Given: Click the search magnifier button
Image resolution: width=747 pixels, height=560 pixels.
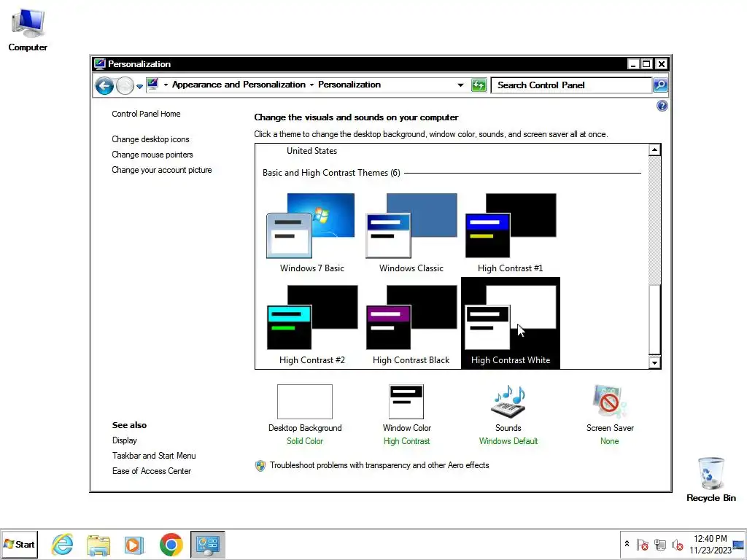Looking at the screenshot, I should (x=659, y=85).
